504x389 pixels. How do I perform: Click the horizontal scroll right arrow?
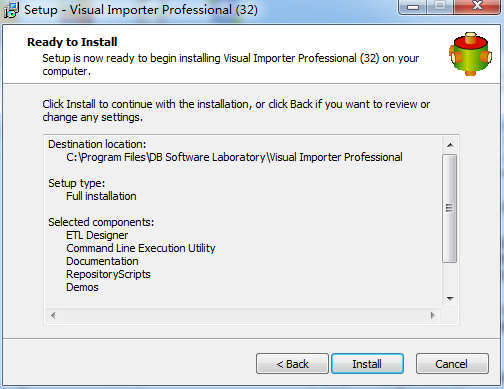(x=433, y=315)
